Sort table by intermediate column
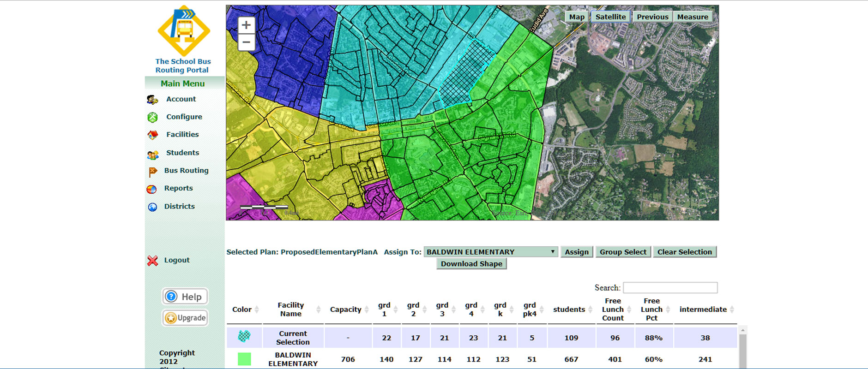Image resolution: width=868 pixels, height=369 pixels. tap(705, 309)
